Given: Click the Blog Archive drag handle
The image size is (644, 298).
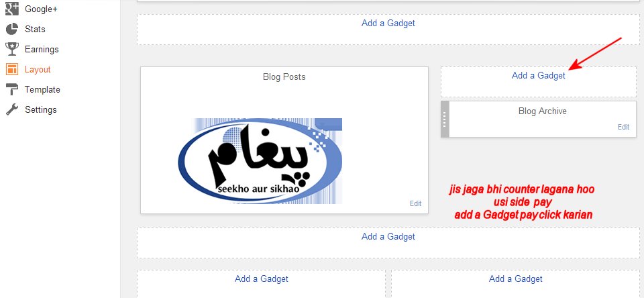Looking at the screenshot, I should (445, 119).
